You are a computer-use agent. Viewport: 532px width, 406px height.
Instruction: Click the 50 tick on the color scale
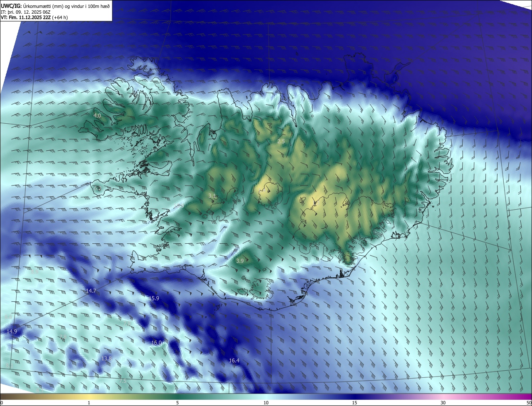click(x=529, y=403)
